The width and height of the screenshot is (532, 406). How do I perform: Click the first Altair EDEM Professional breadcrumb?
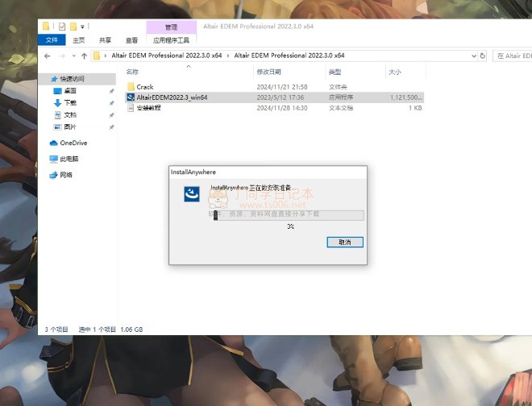(167, 56)
